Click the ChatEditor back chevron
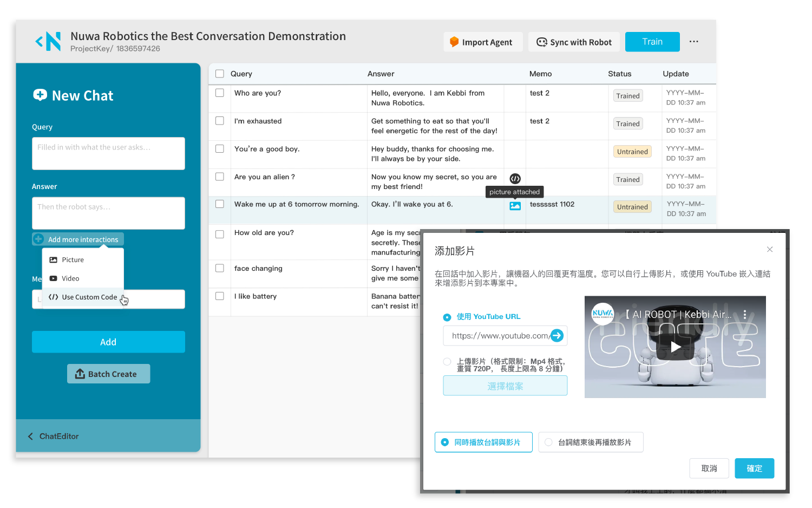Image resolution: width=812 pixels, height=508 pixels. pyautogui.click(x=30, y=436)
